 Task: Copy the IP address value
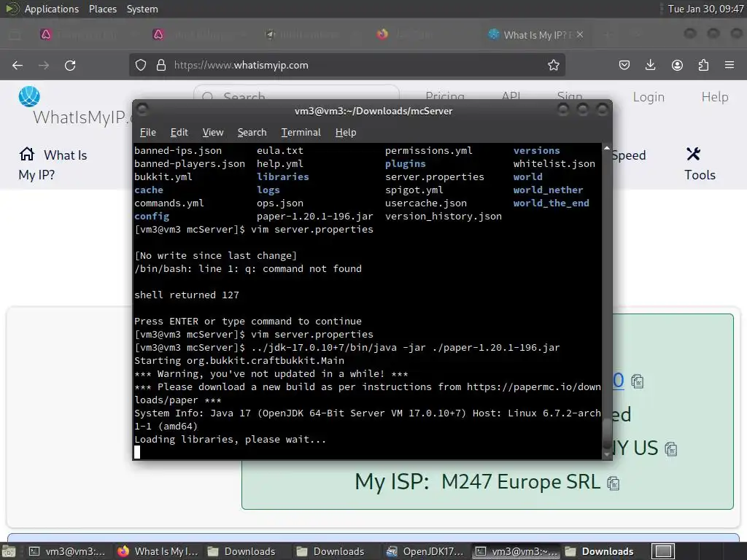coord(638,381)
